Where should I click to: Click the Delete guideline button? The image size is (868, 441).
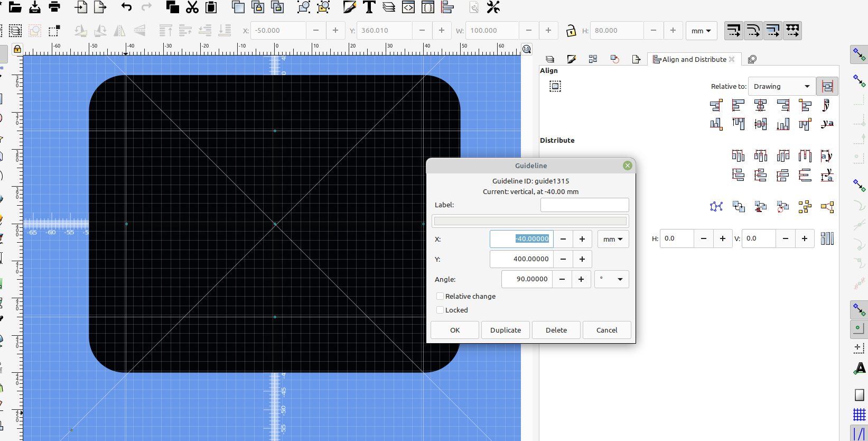tap(556, 330)
